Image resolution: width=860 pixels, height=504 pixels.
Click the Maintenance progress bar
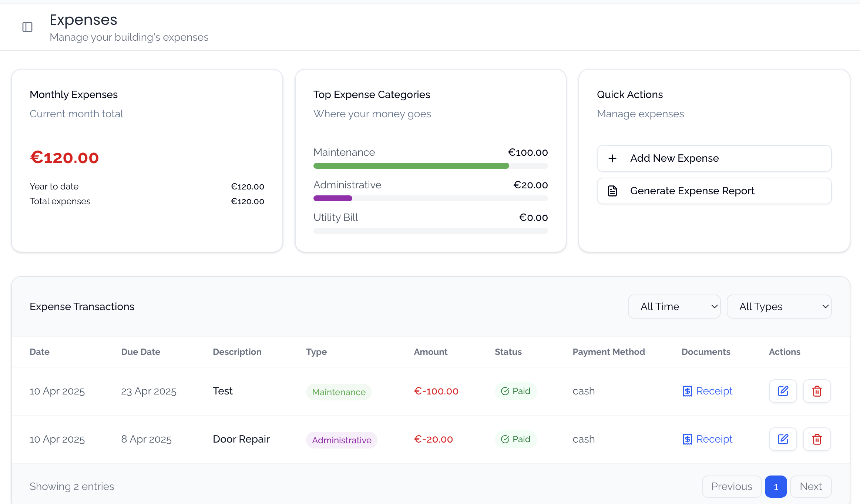411,166
